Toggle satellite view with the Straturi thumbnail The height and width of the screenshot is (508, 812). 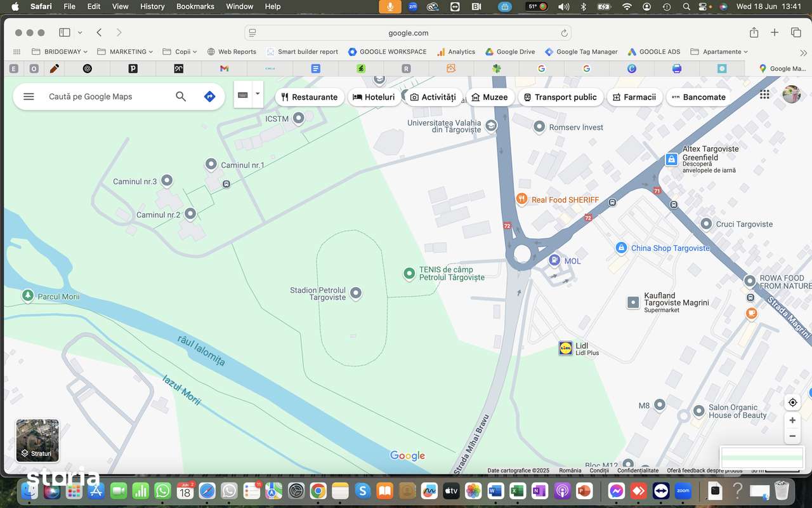pyautogui.click(x=37, y=440)
